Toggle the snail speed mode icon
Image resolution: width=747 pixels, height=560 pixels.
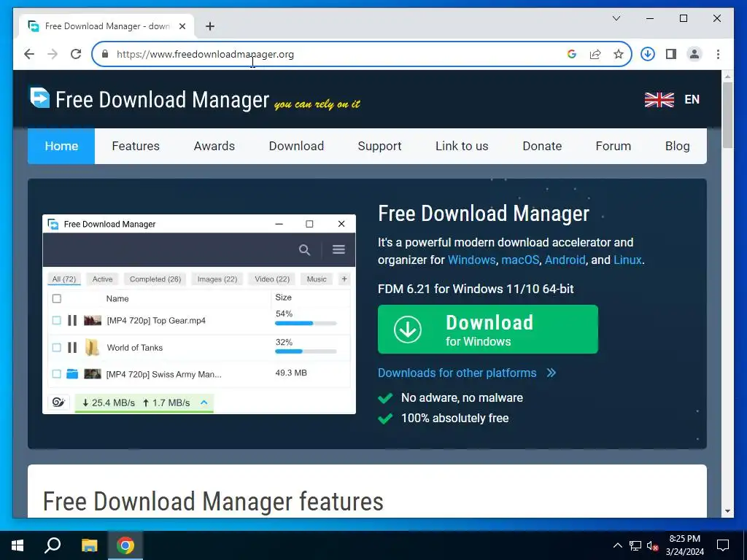coord(58,402)
